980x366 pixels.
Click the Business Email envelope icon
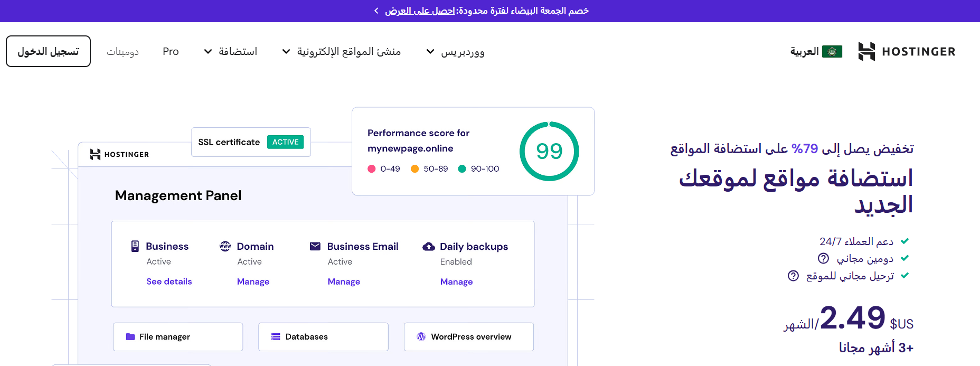pos(315,246)
